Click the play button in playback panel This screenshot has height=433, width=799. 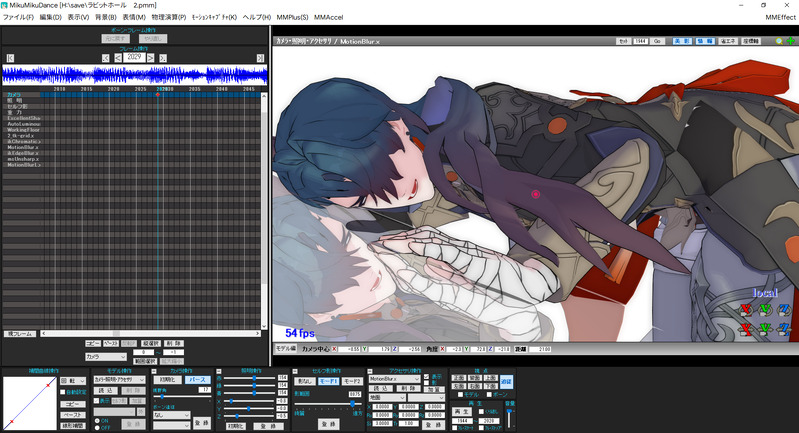(462, 412)
